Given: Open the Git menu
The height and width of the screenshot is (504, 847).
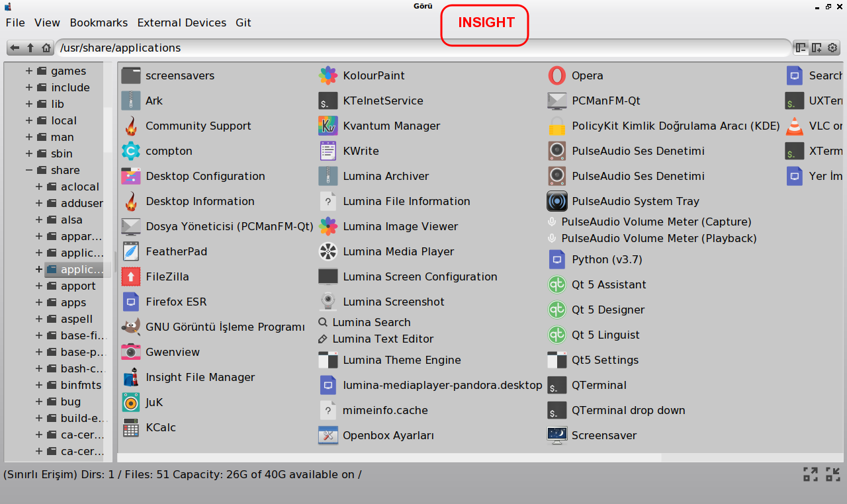Looking at the screenshot, I should (244, 22).
